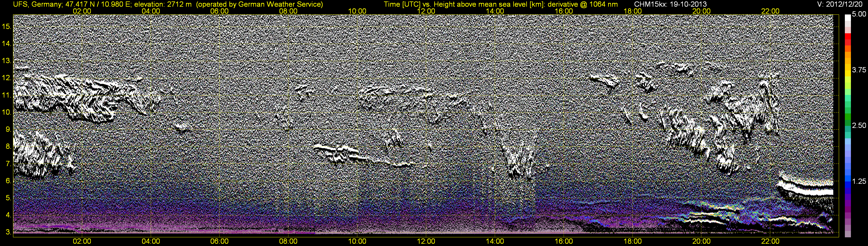Click "16:00" on the bottom time axis
Screen dimensions: 868x246
pyautogui.click(x=564, y=241)
